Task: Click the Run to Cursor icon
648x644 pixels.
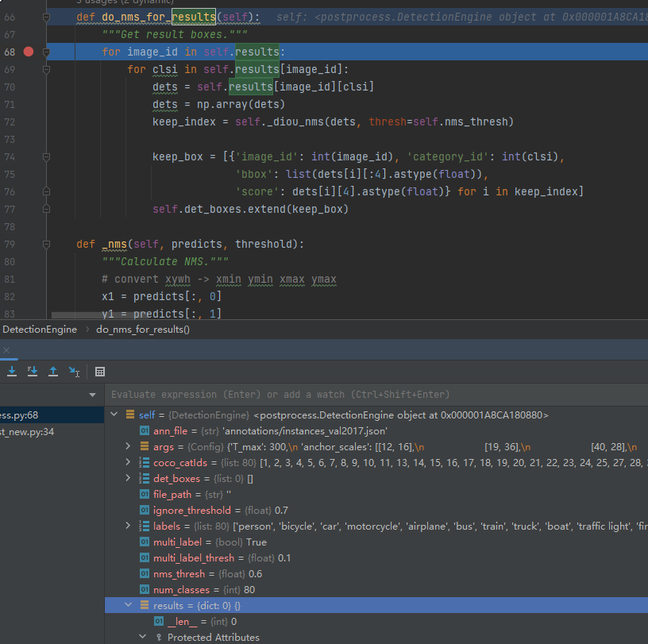Action: tap(74, 371)
